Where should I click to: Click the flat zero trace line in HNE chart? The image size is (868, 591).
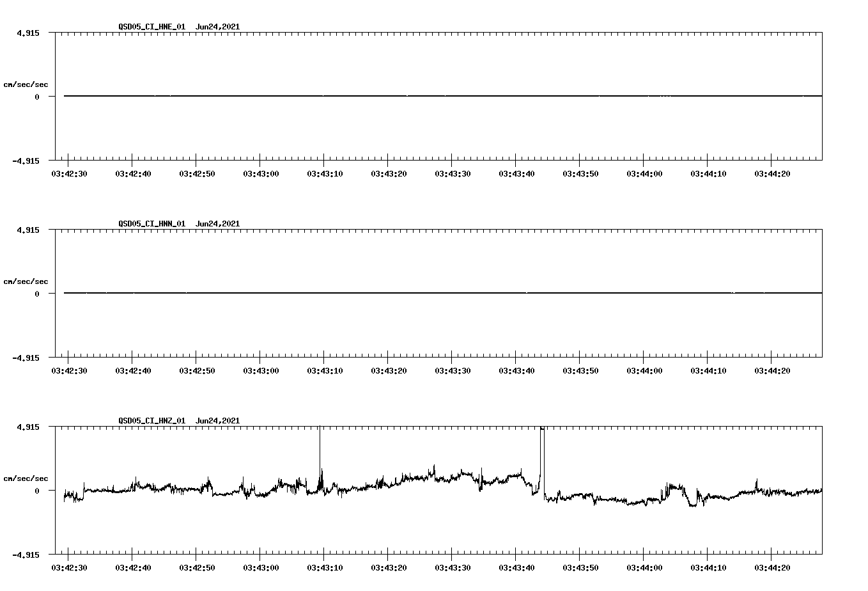point(443,96)
